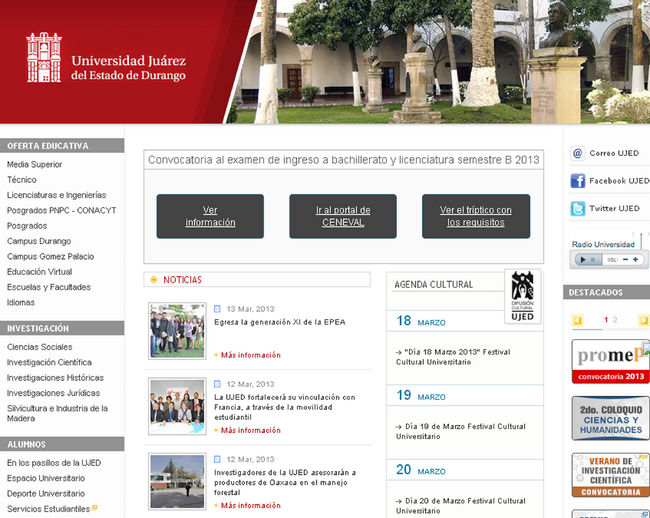Decrease radio volume with minus button
Viewport: 650px width, 518px height.
click(625, 260)
